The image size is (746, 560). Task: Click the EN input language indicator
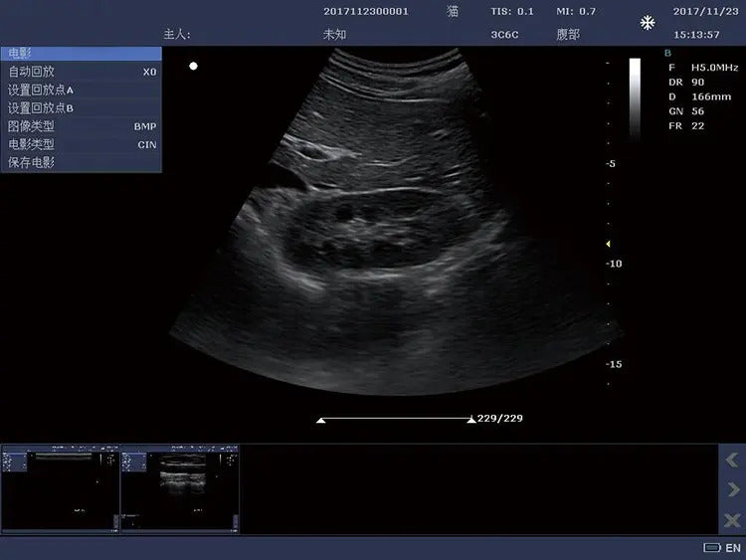[x=733, y=548]
